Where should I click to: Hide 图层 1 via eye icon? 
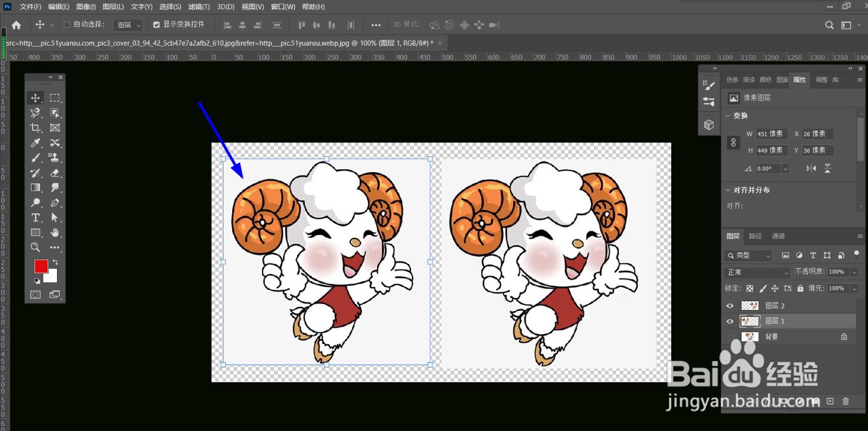730,321
